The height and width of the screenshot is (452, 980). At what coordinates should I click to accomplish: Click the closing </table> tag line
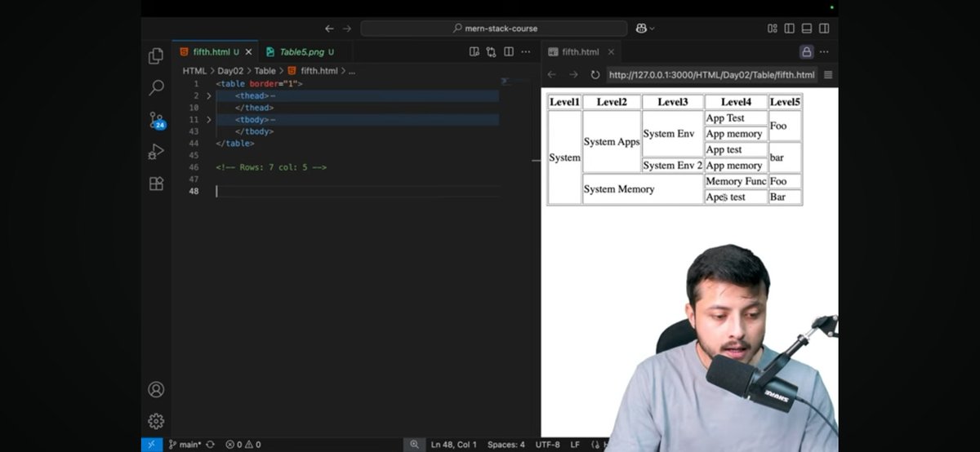click(x=235, y=144)
